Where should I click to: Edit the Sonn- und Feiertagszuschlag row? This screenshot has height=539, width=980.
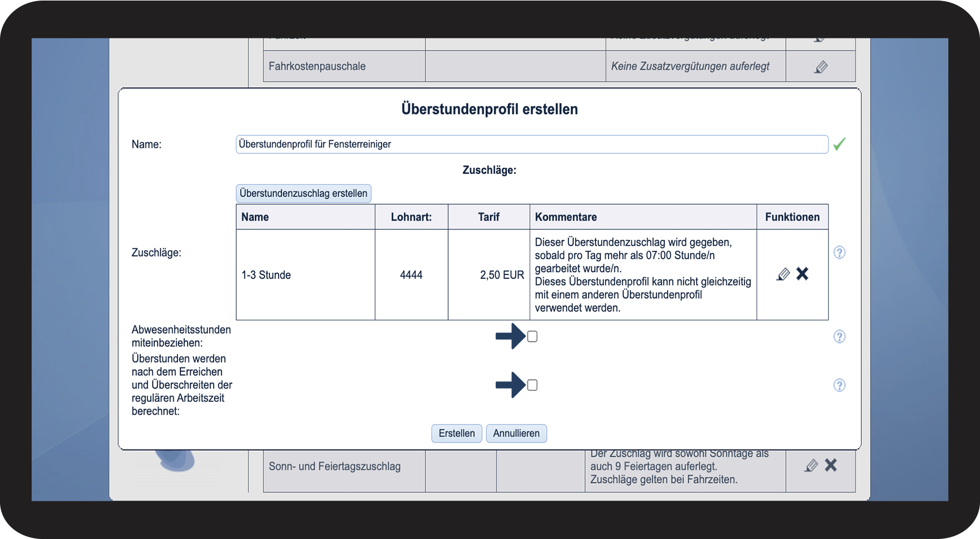811,466
